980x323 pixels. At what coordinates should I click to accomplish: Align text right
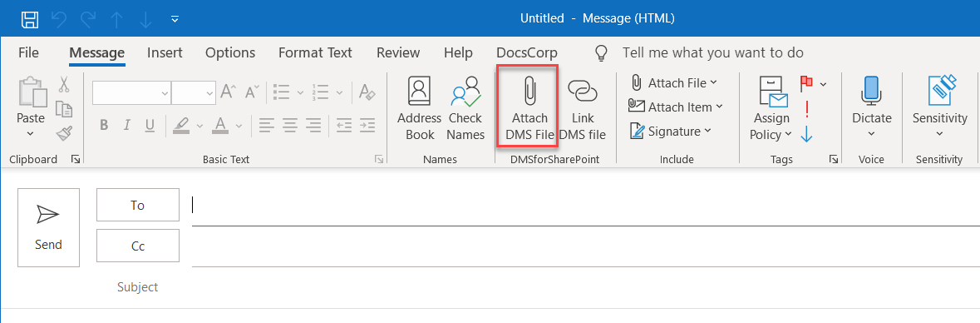(313, 125)
